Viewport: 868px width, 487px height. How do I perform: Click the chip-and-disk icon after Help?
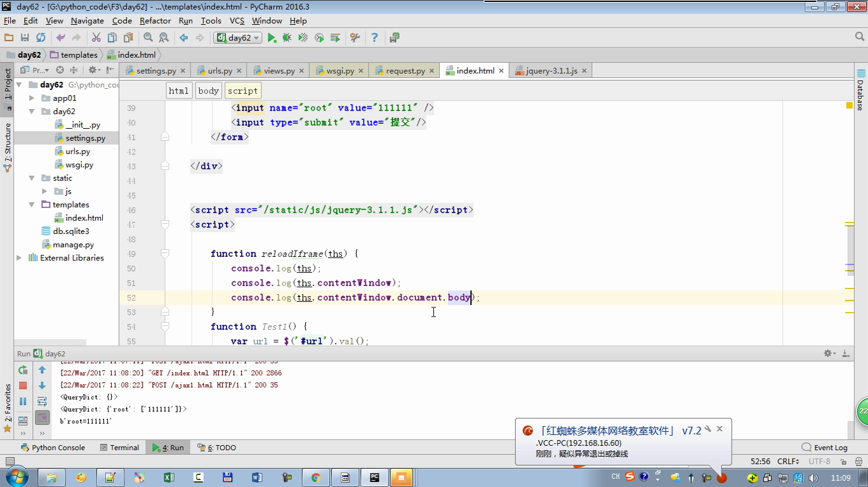395,38
